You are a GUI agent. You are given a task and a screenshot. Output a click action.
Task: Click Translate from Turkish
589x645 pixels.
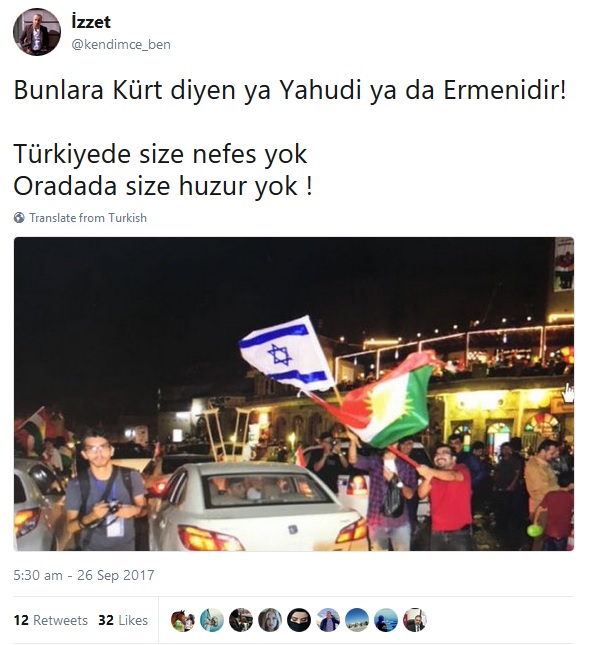coord(88,218)
